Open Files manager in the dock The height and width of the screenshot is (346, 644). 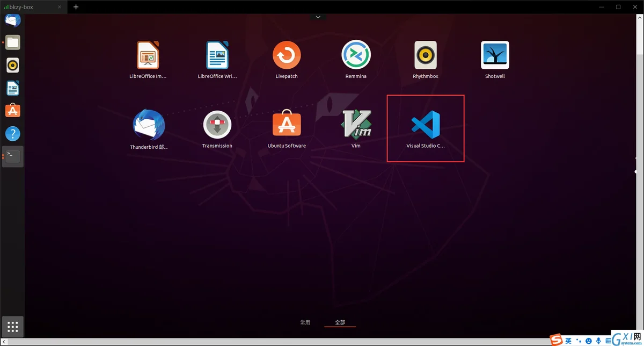coord(13,42)
